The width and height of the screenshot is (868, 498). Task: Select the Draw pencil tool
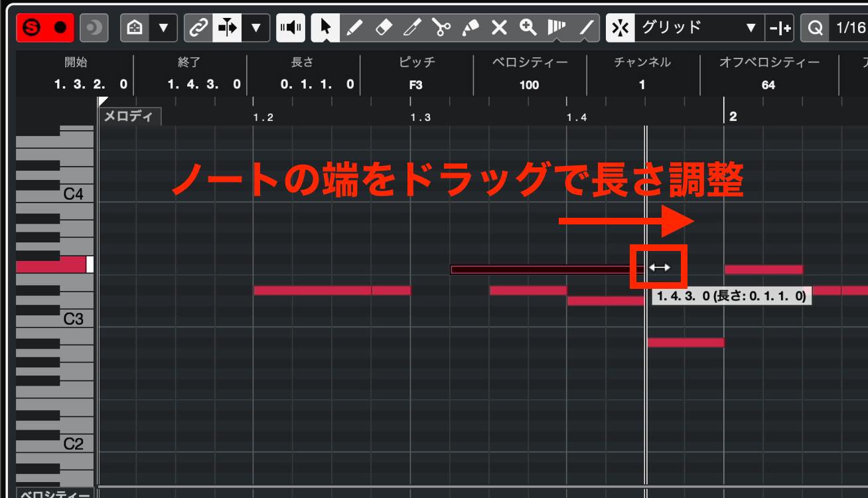click(x=355, y=28)
